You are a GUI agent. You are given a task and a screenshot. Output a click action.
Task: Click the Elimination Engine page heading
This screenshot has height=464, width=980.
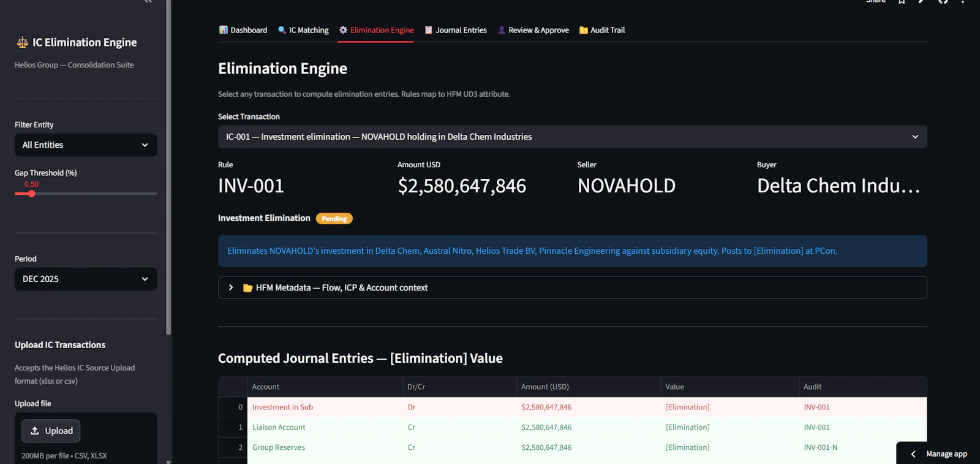point(282,69)
